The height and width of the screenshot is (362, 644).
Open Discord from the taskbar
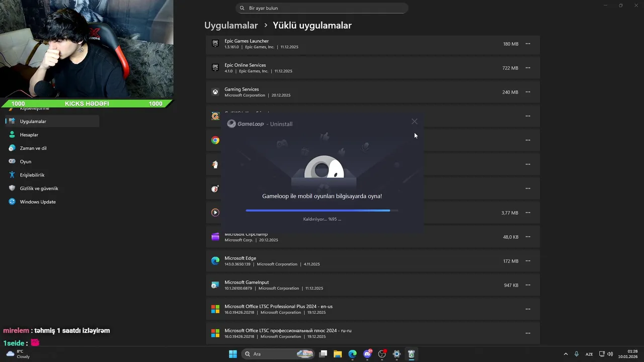tap(367, 354)
